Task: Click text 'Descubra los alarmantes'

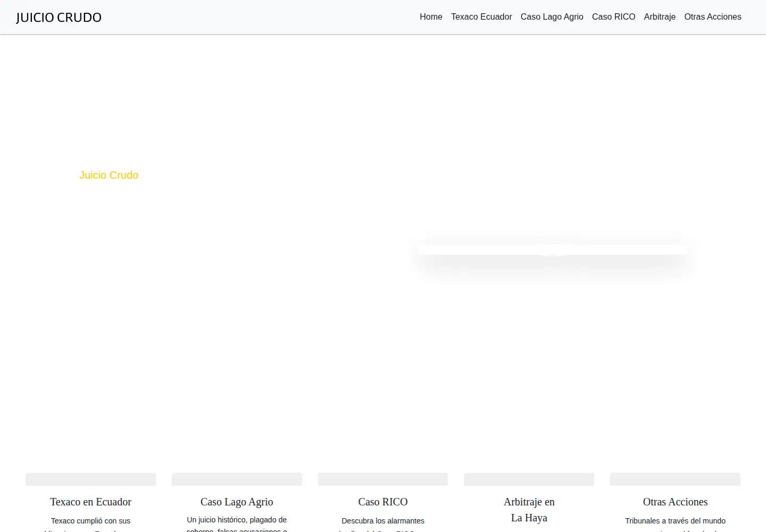Action: pos(383,521)
